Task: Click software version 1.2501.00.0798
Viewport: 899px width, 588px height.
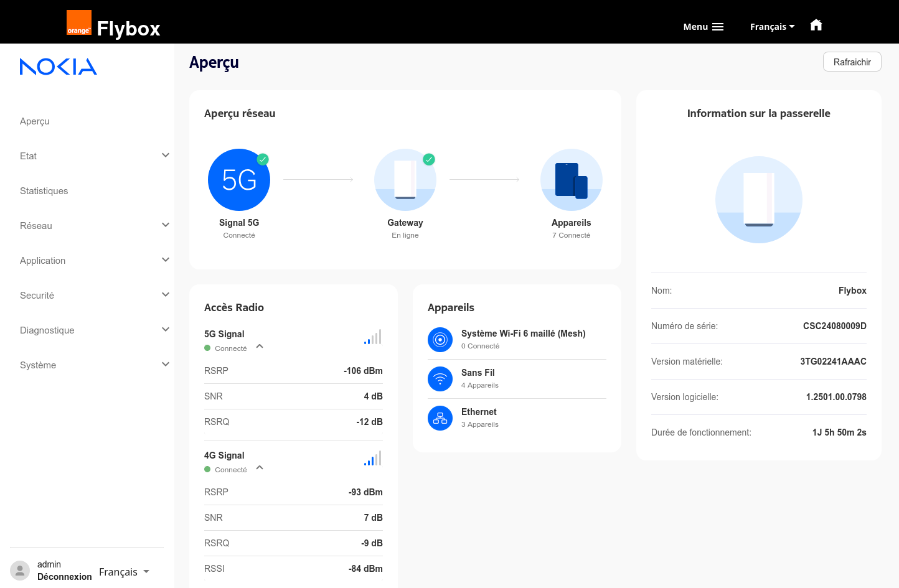Action: pos(836,397)
